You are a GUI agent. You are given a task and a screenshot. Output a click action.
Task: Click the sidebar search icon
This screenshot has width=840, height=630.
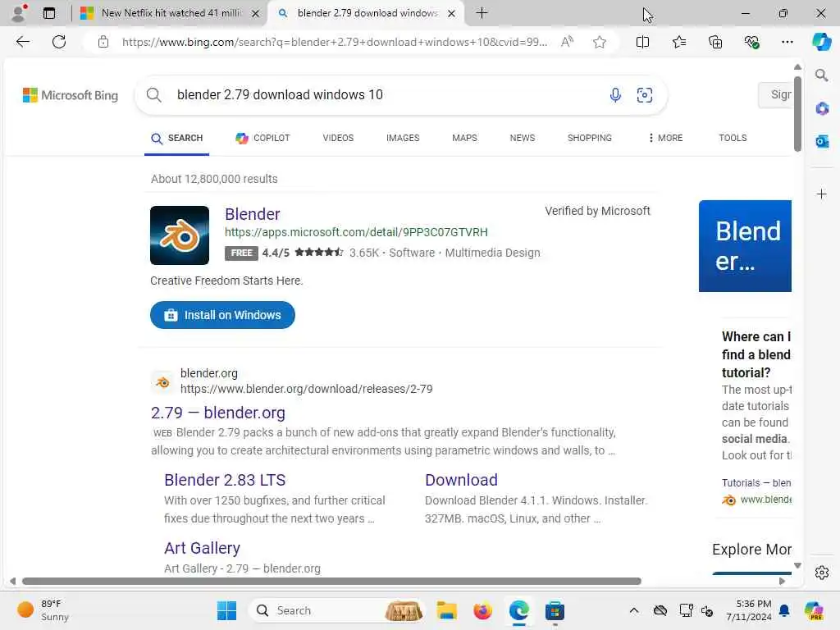pyautogui.click(x=822, y=75)
